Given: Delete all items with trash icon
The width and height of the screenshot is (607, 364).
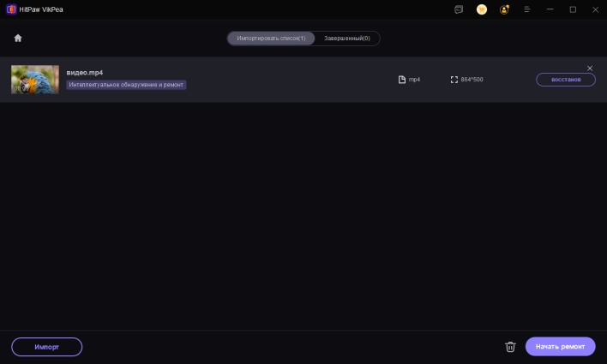Looking at the screenshot, I should pos(510,347).
